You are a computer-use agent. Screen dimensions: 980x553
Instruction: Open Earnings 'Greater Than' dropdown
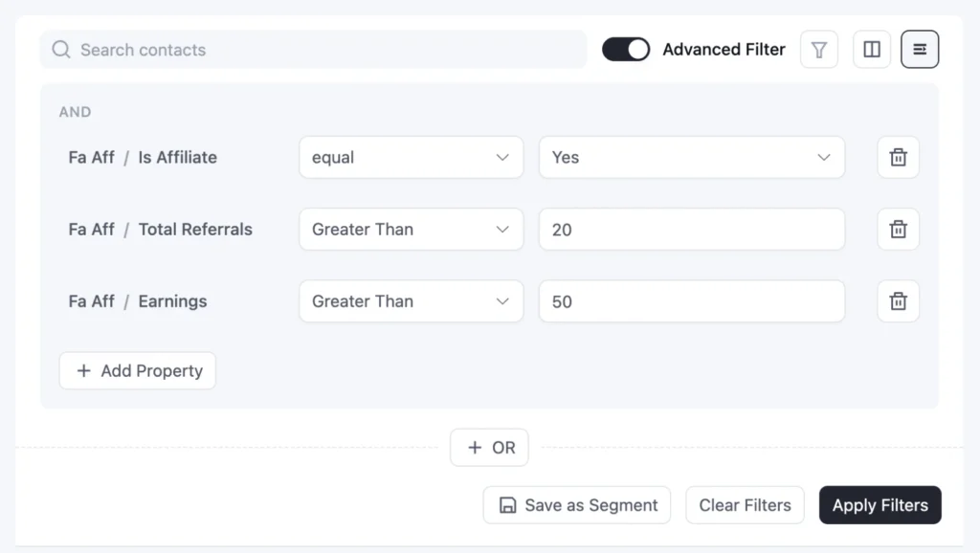412,301
